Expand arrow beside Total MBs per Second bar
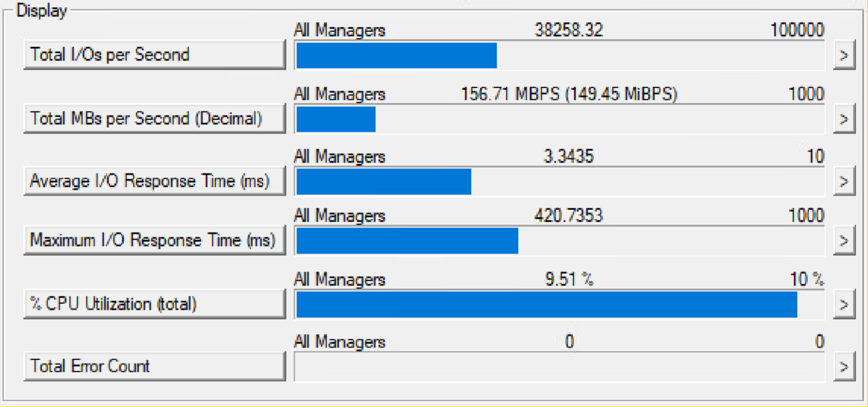 (844, 119)
